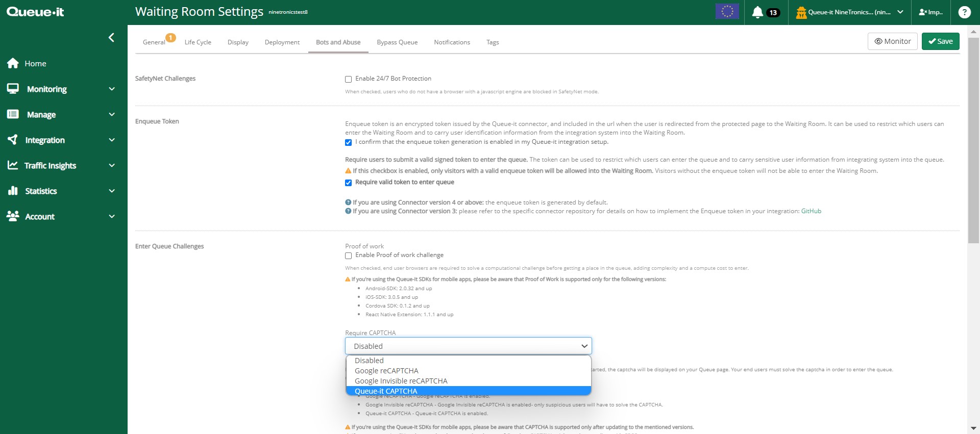Select Google Invisible reCAPTCHA option
The width and height of the screenshot is (980, 434).
(x=468, y=381)
